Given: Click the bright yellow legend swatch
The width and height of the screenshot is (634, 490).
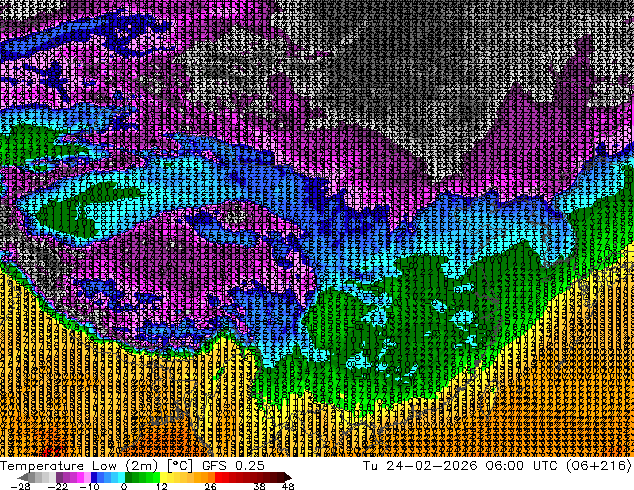Looking at the screenshot, I should pos(163,477).
